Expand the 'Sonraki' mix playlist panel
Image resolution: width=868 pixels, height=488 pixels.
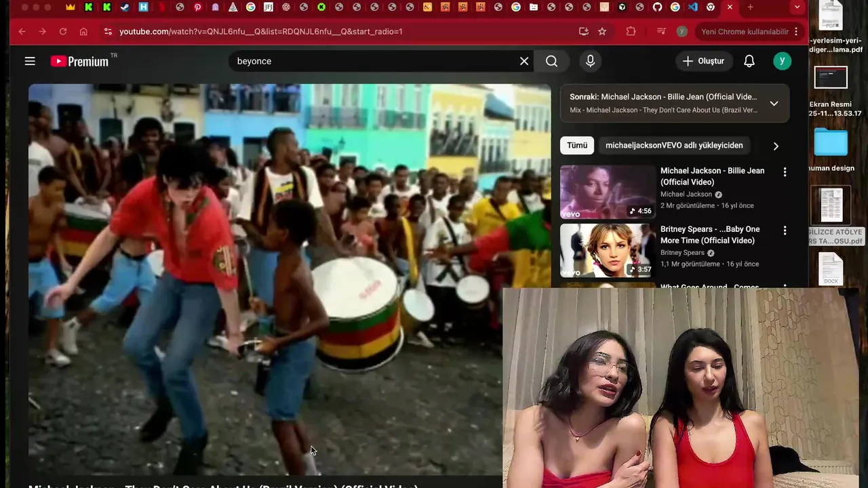[774, 104]
